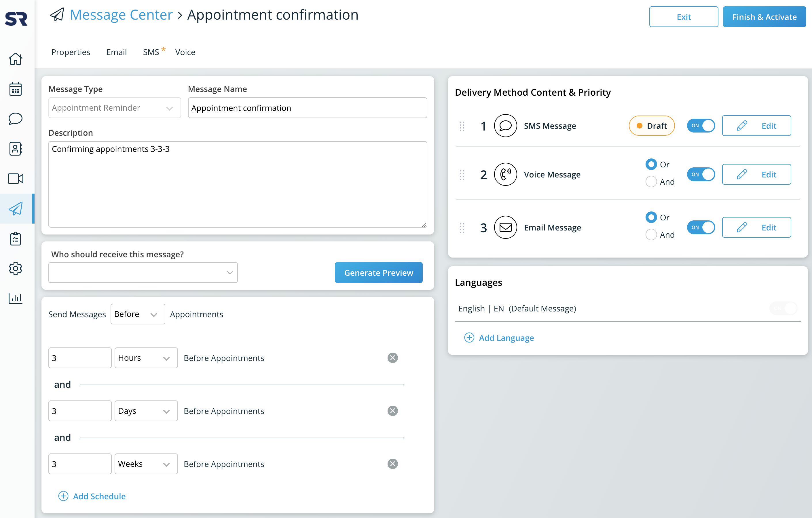The height and width of the screenshot is (518, 812).
Task: Select Or radio for Voice Message
Action: click(651, 164)
